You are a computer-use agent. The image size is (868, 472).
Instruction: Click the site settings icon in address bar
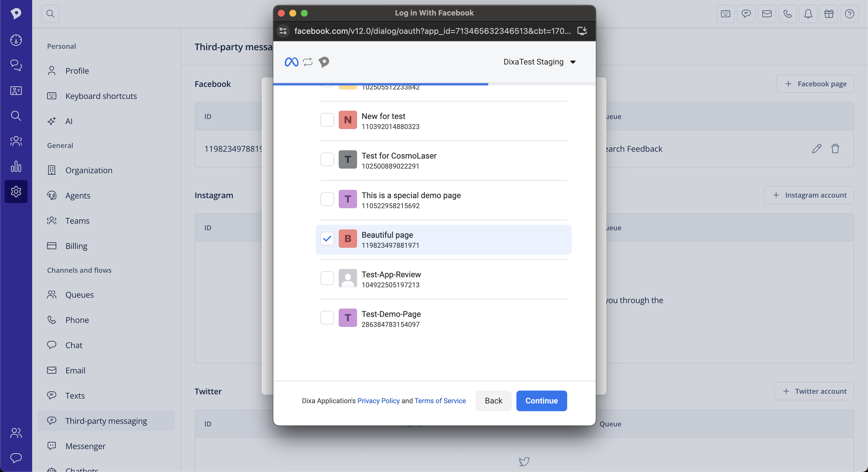point(283,31)
